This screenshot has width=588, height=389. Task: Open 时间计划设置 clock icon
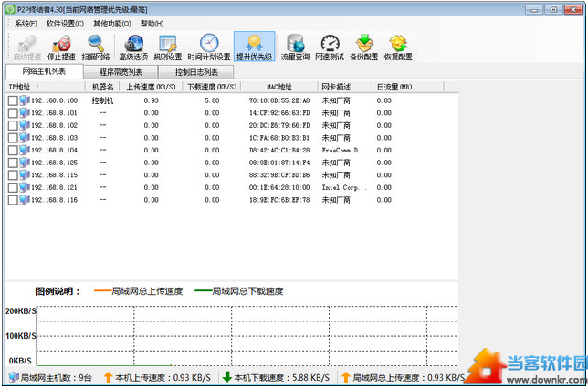pos(209,43)
